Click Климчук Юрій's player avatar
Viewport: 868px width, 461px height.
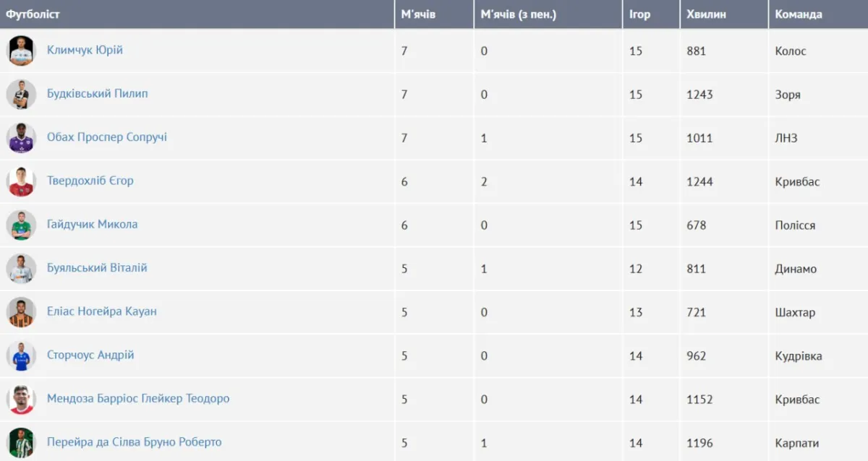coord(21,51)
